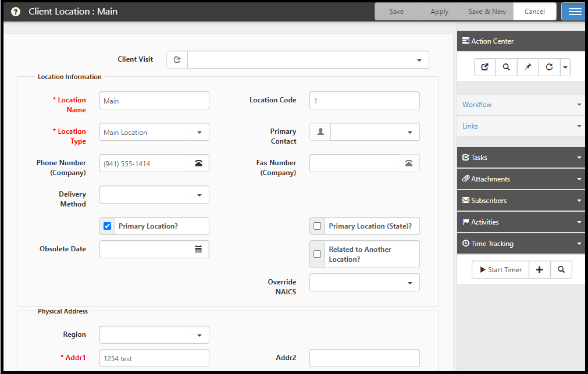Screen dimensions: 588x374
Task: Click the Action Center search icon
Action: tap(507, 67)
